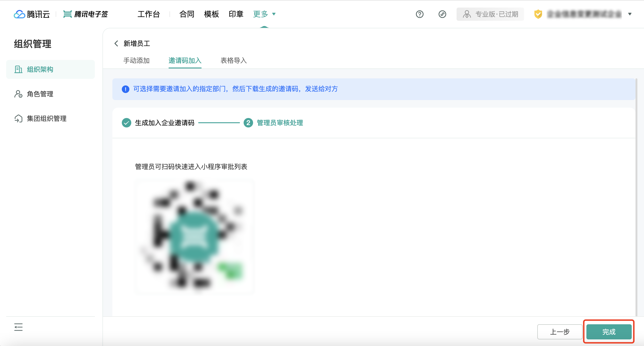Image resolution: width=644 pixels, height=346 pixels.
Task: Click the 管理员审核处理 step label
Action: pos(280,123)
